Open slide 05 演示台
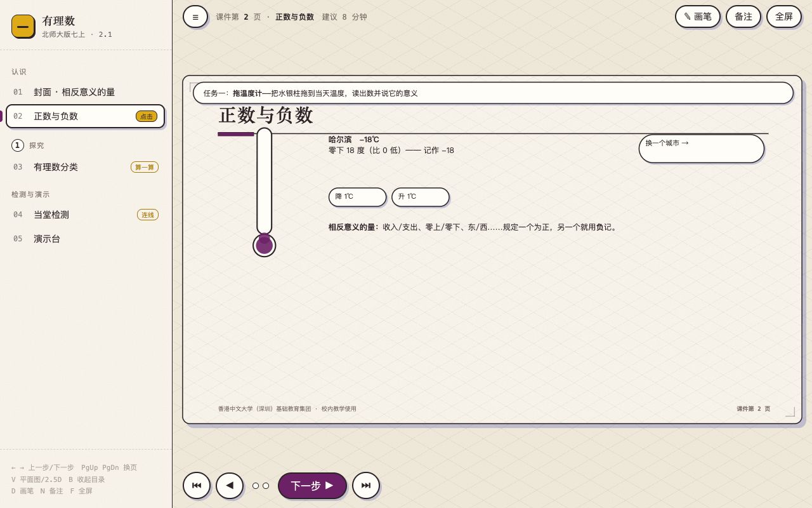The height and width of the screenshot is (508, 812). [x=85, y=239]
